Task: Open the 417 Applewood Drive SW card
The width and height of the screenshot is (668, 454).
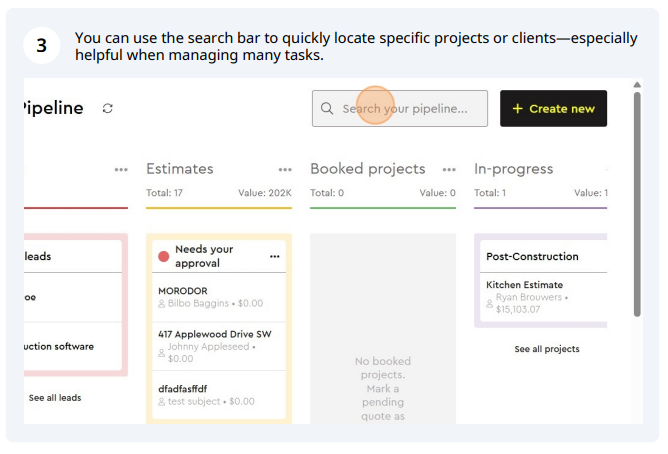Action: click(219, 346)
